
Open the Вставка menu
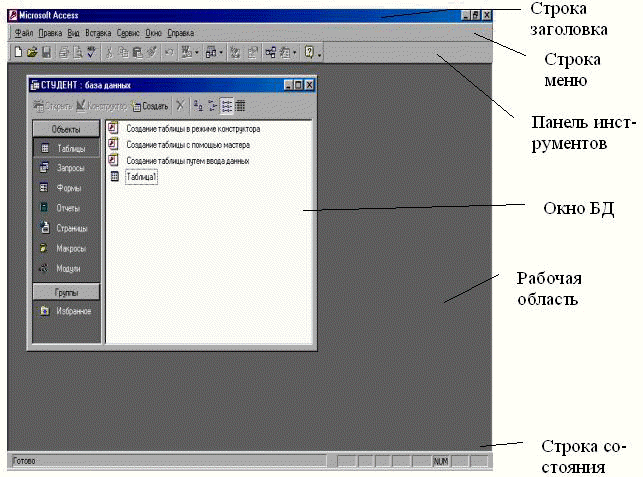tap(98, 33)
